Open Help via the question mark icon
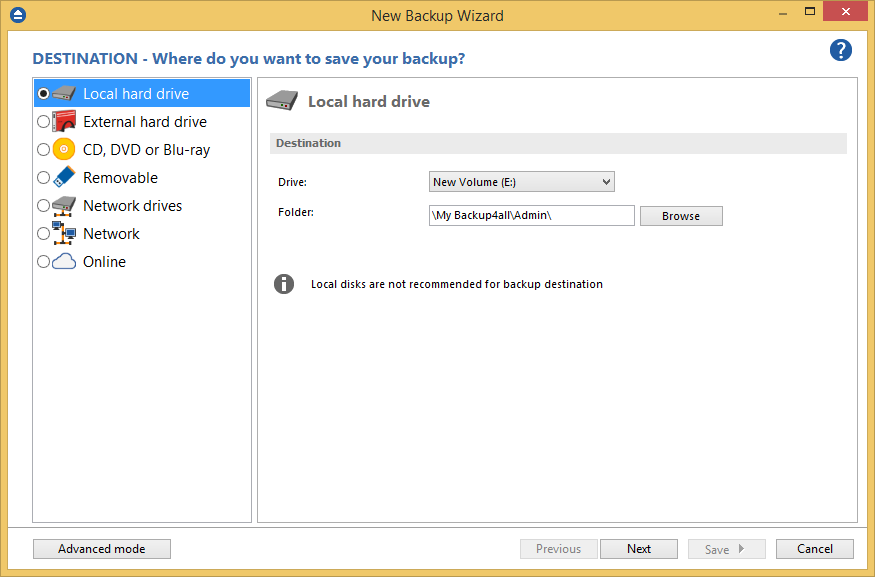The width and height of the screenshot is (875, 577). [x=840, y=50]
